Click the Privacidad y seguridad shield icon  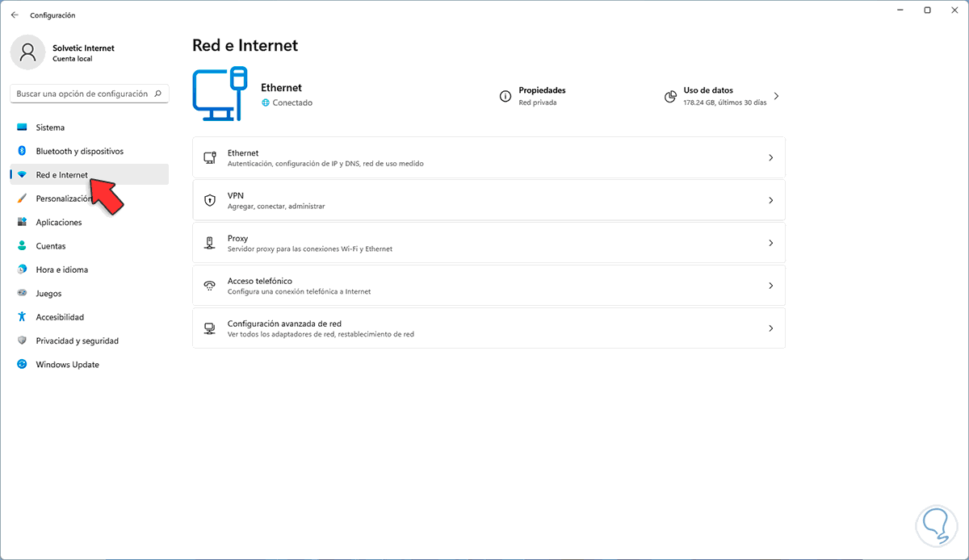coord(22,341)
